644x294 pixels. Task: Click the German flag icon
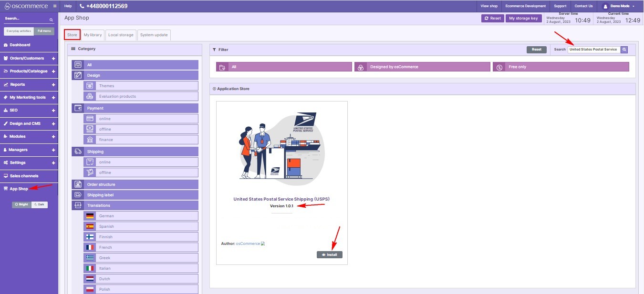click(x=90, y=216)
